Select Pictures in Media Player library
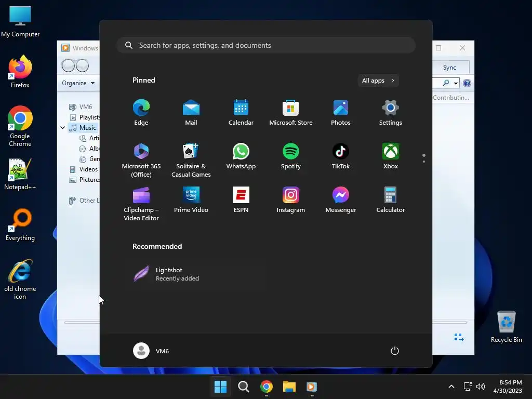The image size is (532, 399). point(85,180)
